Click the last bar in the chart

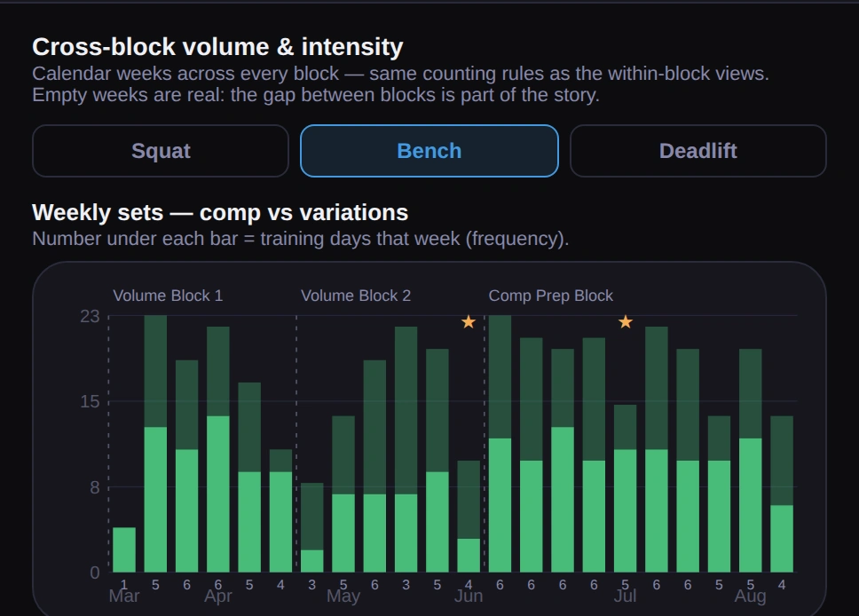[782, 494]
